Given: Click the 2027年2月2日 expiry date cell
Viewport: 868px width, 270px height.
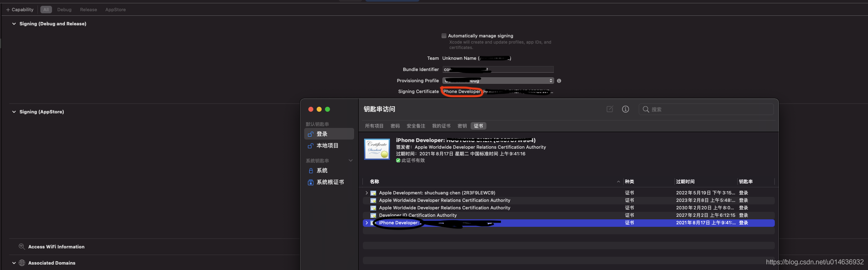Looking at the screenshot, I should 705,215.
